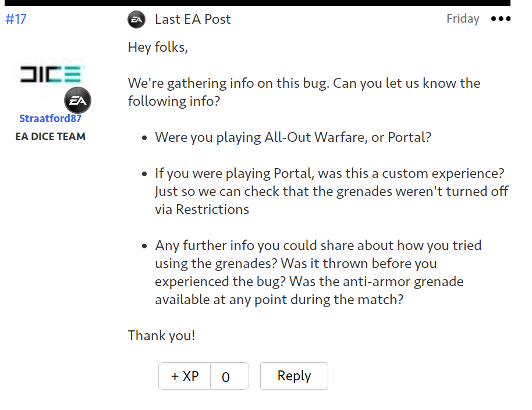The image size is (532, 410).
Task: Click the All-Out Warfare or Portal question
Action: point(292,138)
